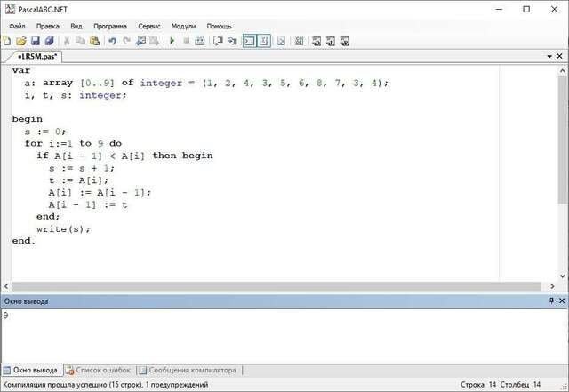Click the final 'end.' line
569x392 pixels.
(24, 241)
